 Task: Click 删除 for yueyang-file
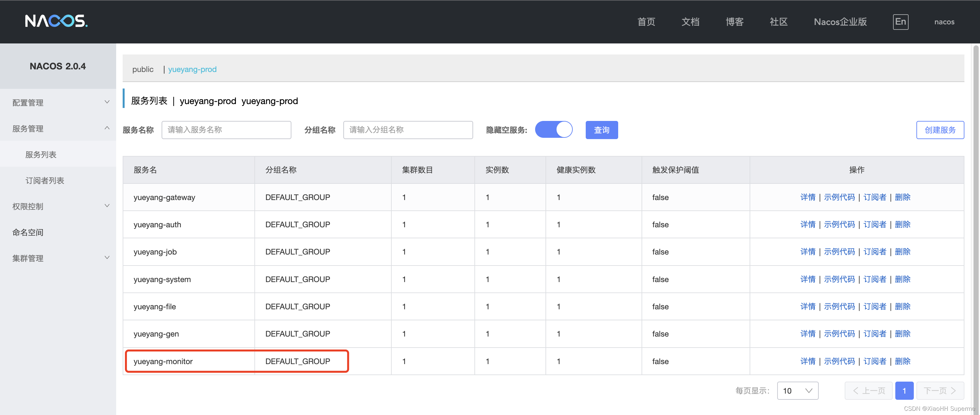(x=902, y=306)
